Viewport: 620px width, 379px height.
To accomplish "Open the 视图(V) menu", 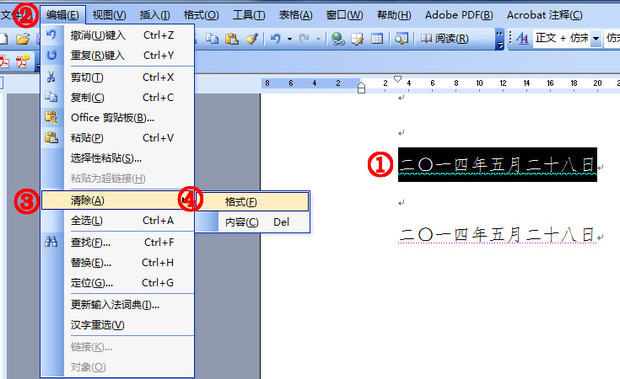I will click(109, 15).
